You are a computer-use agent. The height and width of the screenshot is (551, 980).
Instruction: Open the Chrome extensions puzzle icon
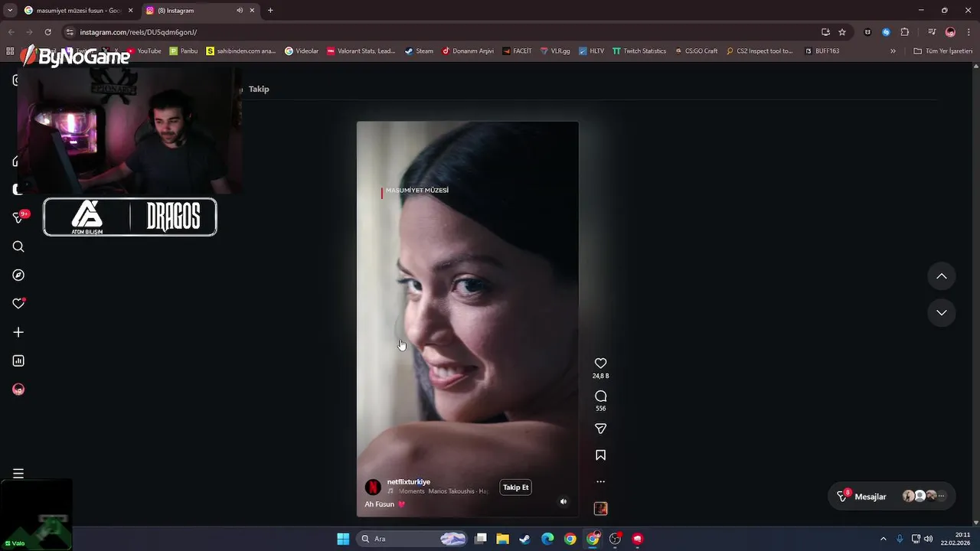(905, 32)
